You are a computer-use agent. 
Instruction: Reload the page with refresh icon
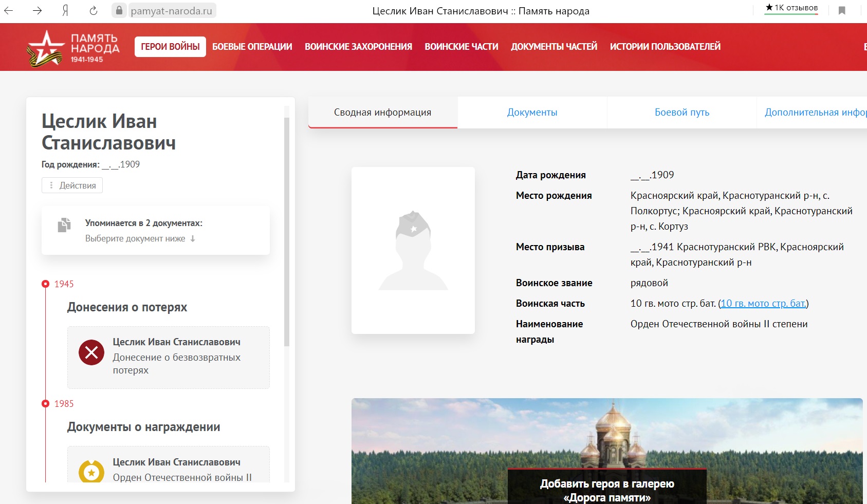[x=94, y=11]
